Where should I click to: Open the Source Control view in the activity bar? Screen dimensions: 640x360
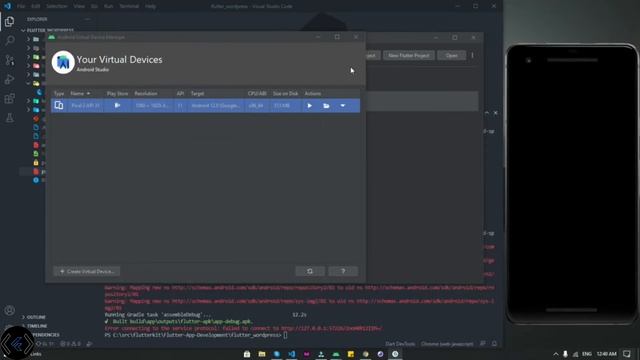(9, 60)
